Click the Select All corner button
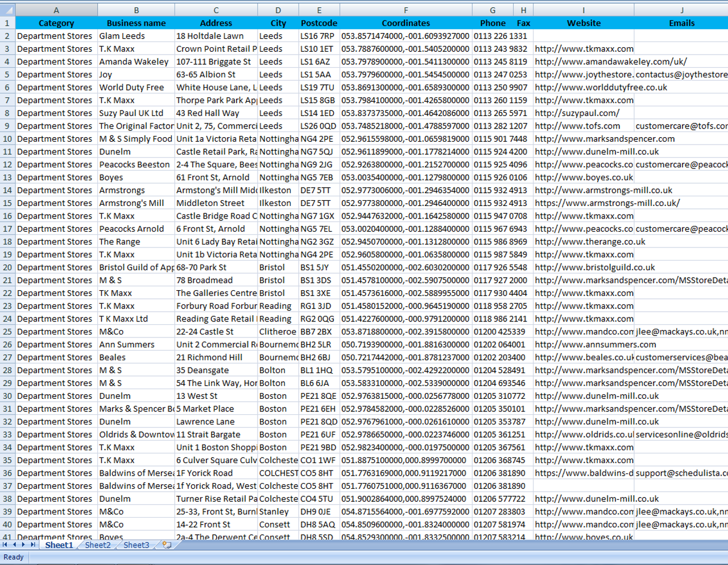Viewport: 728px width, 565px height. pyautogui.click(x=7, y=10)
